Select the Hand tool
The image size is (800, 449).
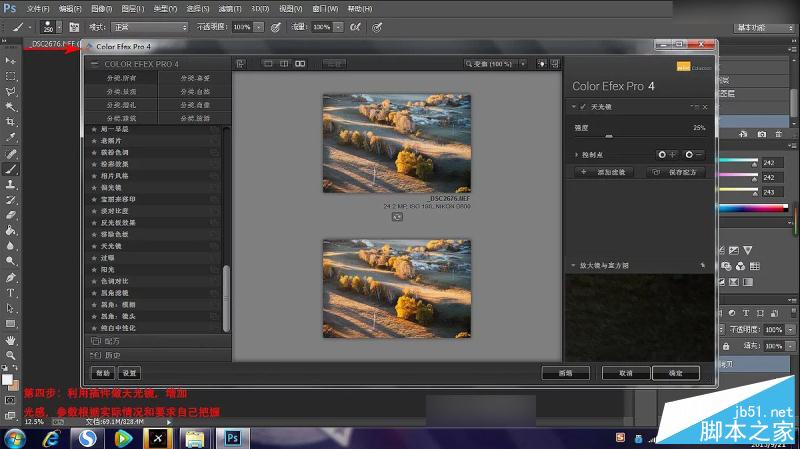tap(10, 340)
